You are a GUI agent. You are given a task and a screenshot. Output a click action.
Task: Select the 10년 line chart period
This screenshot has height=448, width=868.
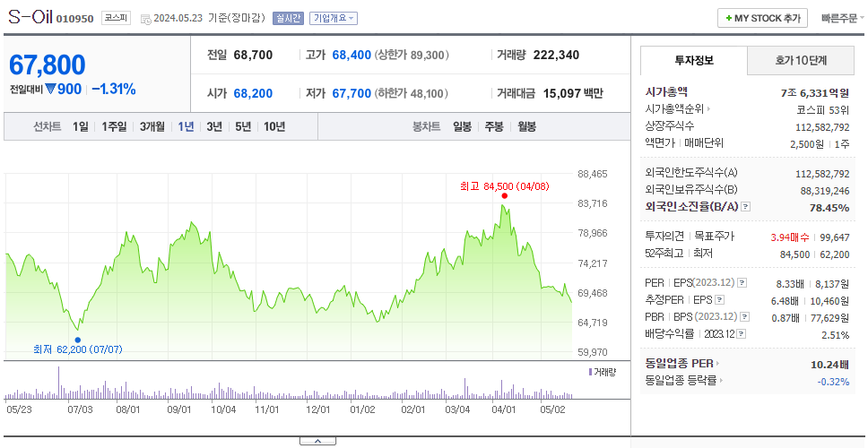pyautogui.click(x=274, y=126)
